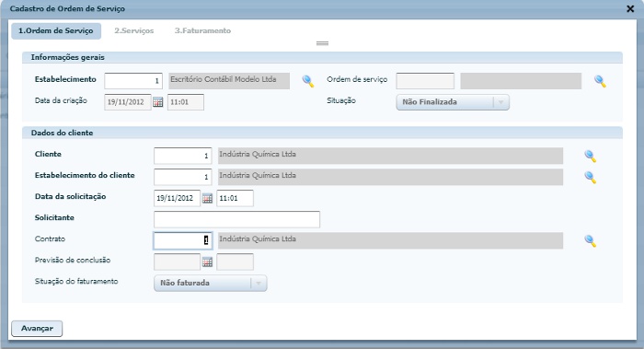
Task: Open Estabelecimento do cliente lookup magnifier
Action: 591,177
